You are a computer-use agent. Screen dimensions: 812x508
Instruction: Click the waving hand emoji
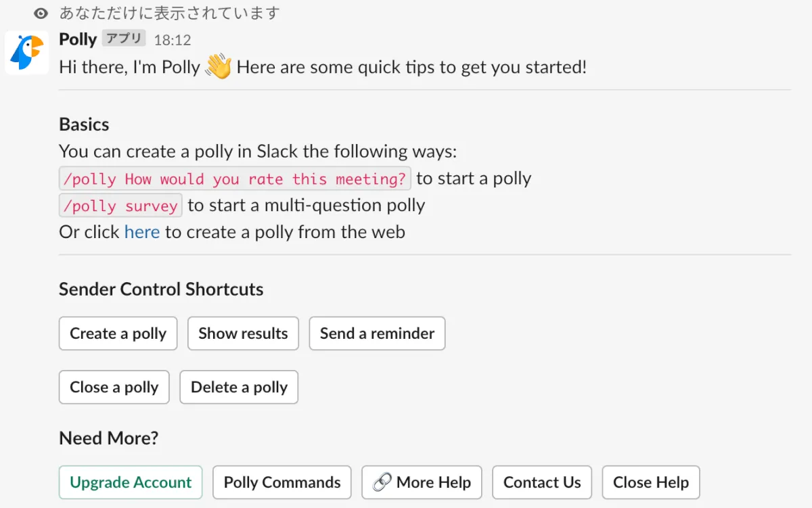coord(218,67)
